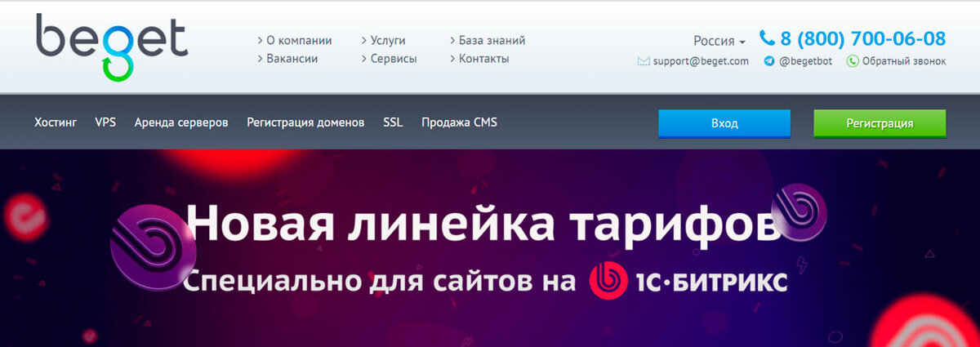The height and width of the screenshot is (347, 980).
Task: Open the Аренда серверов menu item
Action: coord(181,122)
